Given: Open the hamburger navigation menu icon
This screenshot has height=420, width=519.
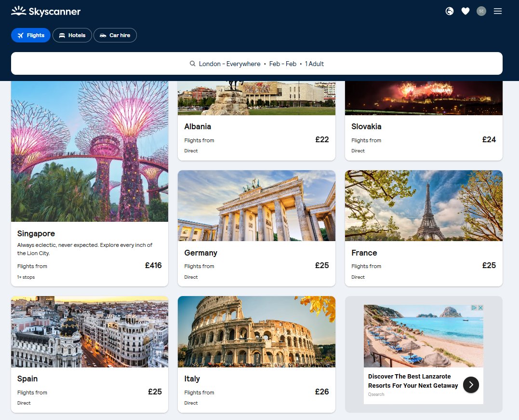Looking at the screenshot, I should pyautogui.click(x=497, y=11).
